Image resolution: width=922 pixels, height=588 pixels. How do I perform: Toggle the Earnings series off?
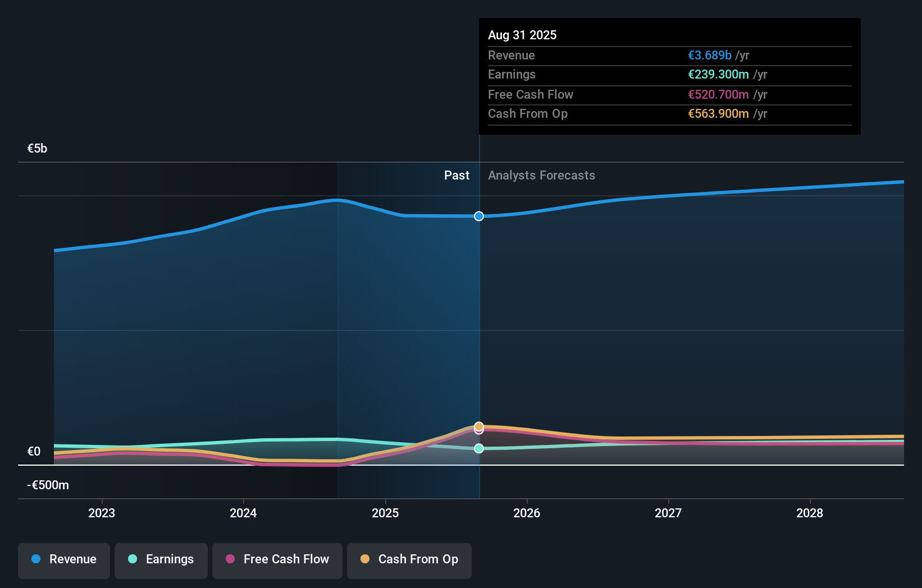161,559
